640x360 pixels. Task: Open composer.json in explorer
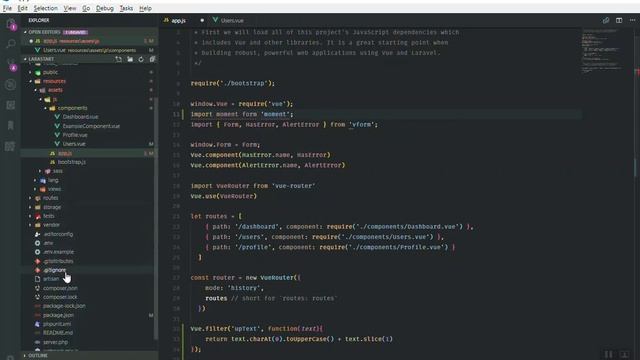[x=60, y=288]
